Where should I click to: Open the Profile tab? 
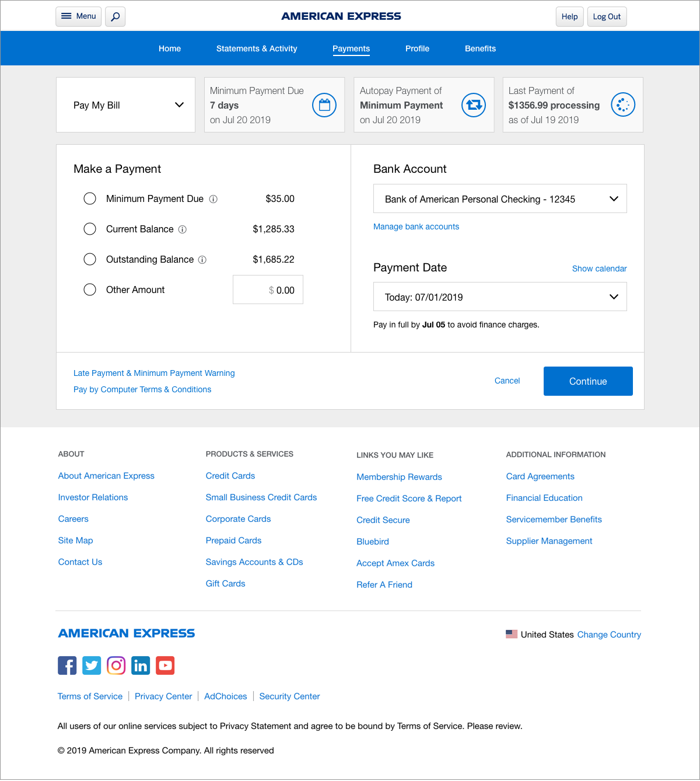click(417, 48)
